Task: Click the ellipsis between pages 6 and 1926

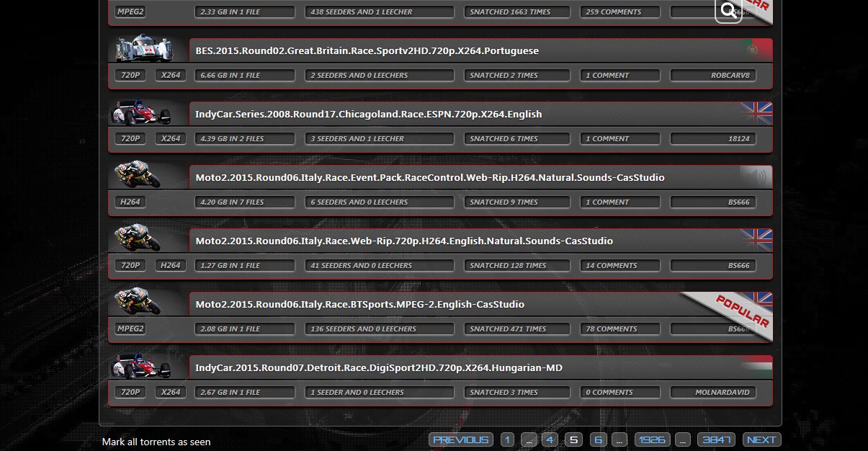Action: point(619,439)
